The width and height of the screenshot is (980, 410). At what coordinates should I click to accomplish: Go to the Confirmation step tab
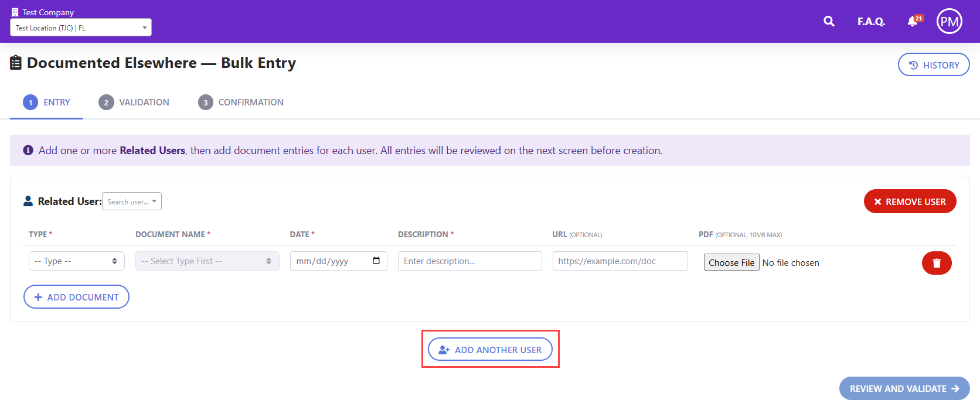coord(241,102)
